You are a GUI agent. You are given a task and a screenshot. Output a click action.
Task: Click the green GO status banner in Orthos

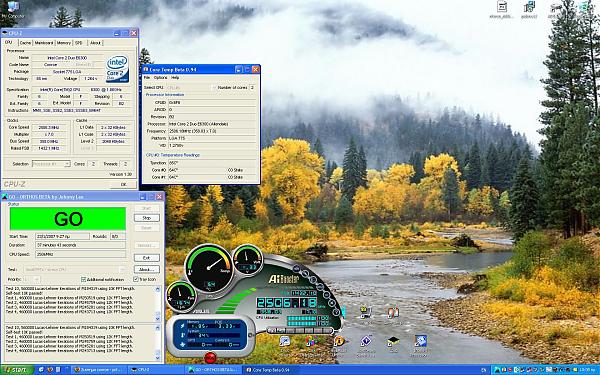68,219
